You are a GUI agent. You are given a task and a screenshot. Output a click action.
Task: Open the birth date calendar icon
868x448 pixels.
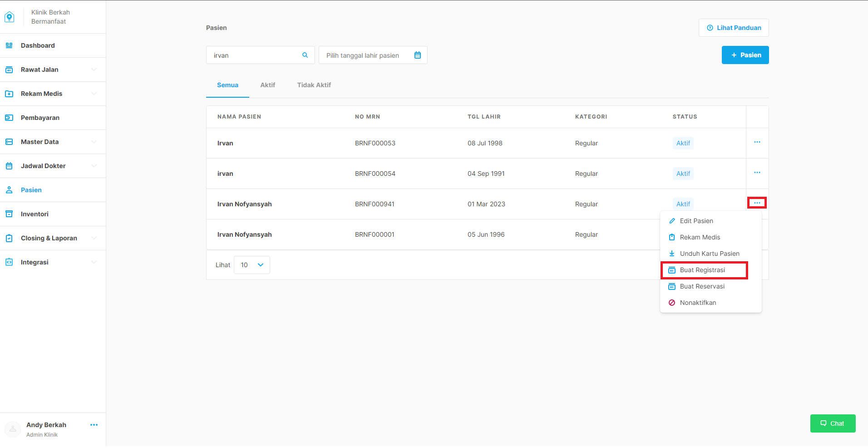click(418, 55)
